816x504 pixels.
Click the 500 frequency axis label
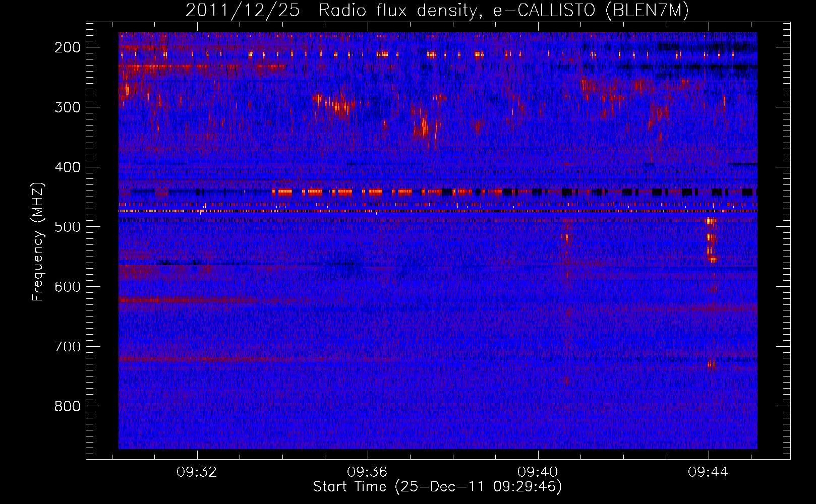(68, 227)
